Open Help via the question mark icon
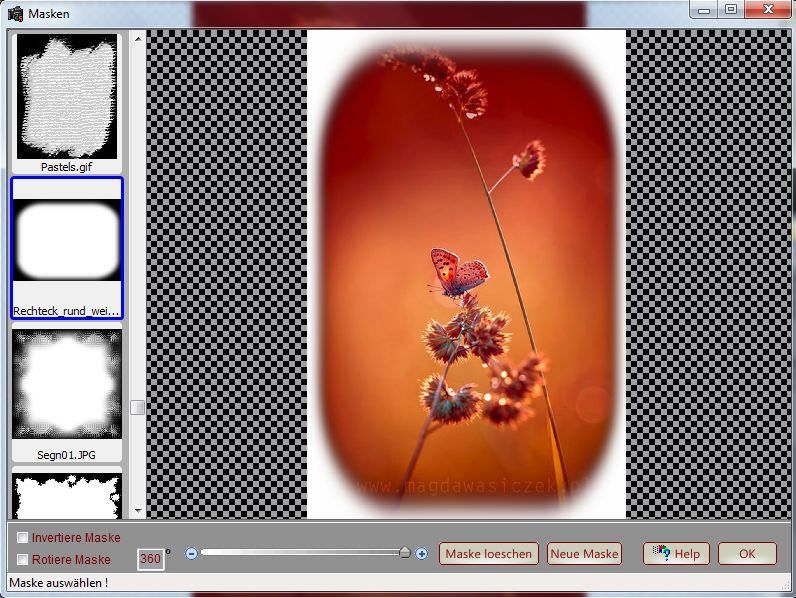The height and width of the screenshot is (598, 796). click(x=661, y=553)
